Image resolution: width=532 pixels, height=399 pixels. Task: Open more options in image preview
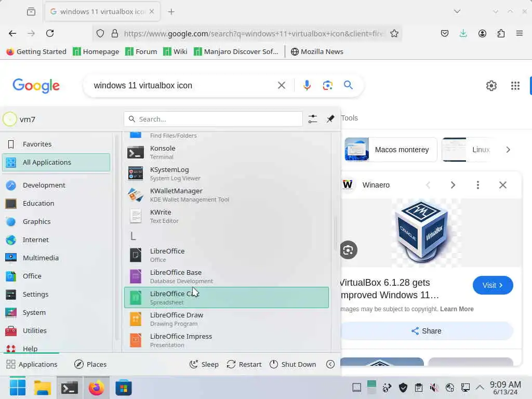point(478,185)
